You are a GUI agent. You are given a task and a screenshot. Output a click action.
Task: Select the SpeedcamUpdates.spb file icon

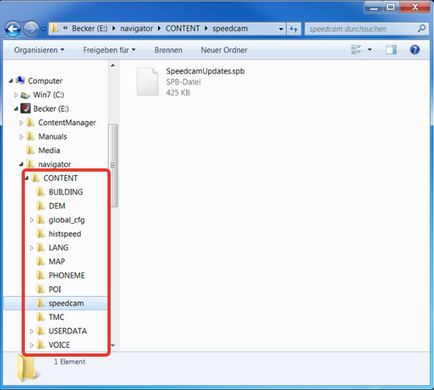pos(147,82)
